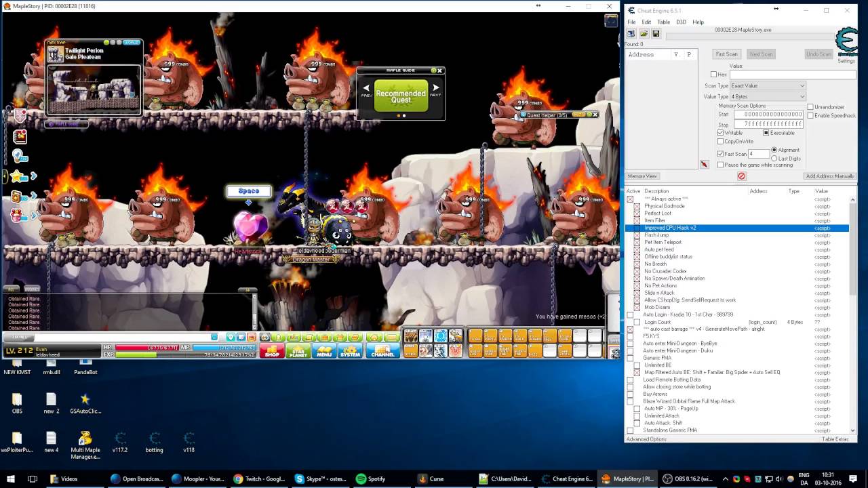
Task: Open the Edit menu in Cheat Engine
Action: tap(646, 22)
